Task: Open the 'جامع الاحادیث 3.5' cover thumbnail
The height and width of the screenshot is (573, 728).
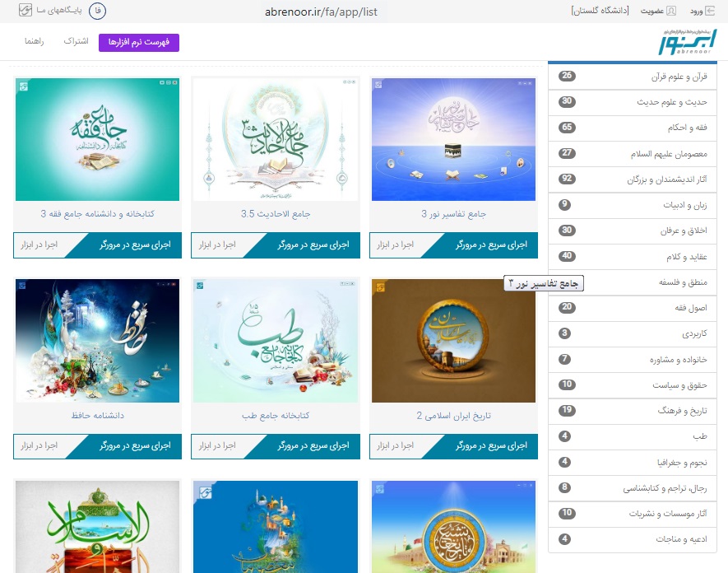Action: point(276,139)
